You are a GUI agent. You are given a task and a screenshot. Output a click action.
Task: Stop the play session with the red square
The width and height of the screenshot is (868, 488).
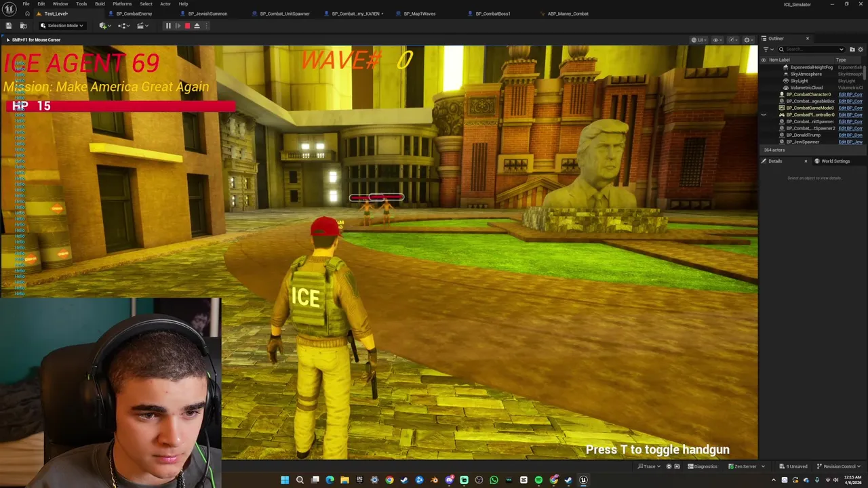pyautogui.click(x=187, y=26)
